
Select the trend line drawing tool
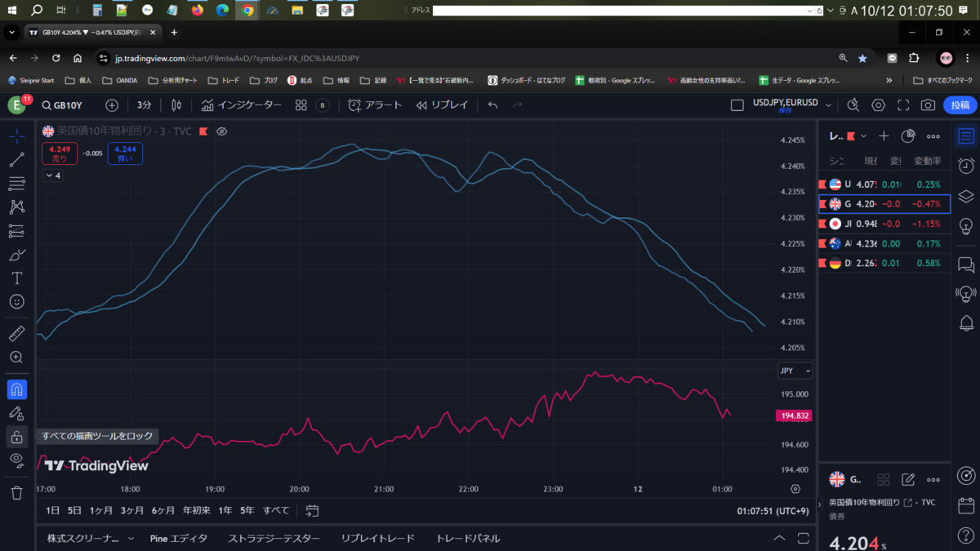point(16,160)
